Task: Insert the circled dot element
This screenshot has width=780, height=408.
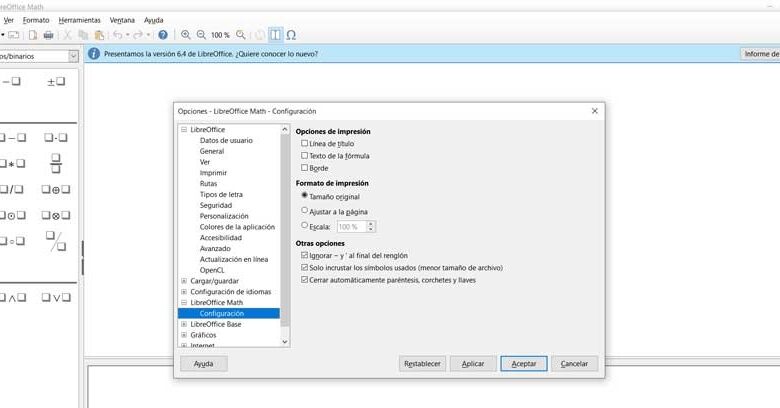Action: click(12, 215)
